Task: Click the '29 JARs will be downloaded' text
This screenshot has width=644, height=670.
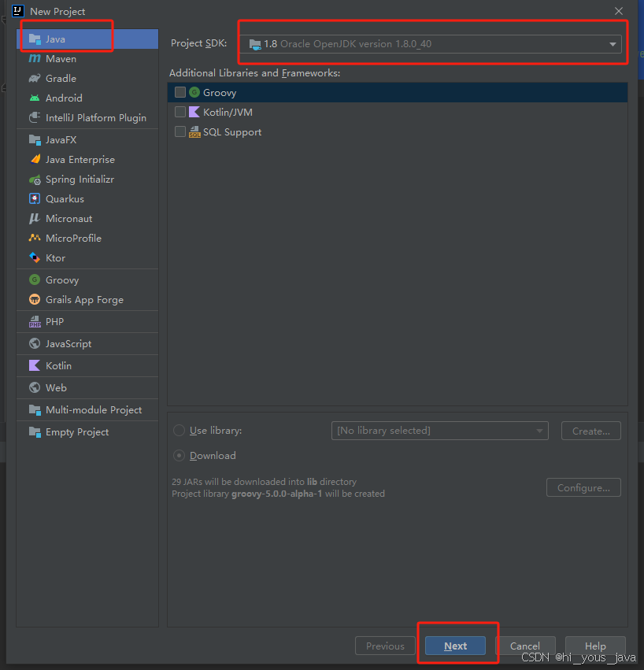Action: pyautogui.click(x=264, y=482)
